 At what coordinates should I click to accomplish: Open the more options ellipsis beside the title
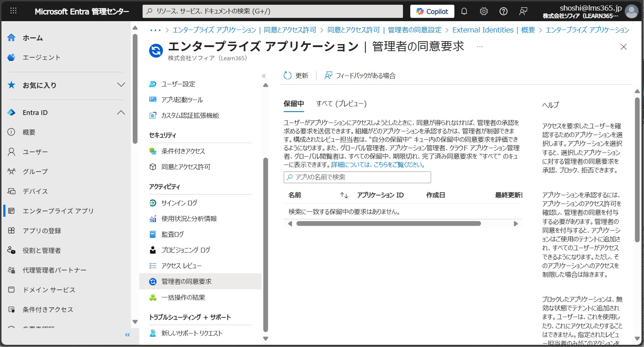480,47
